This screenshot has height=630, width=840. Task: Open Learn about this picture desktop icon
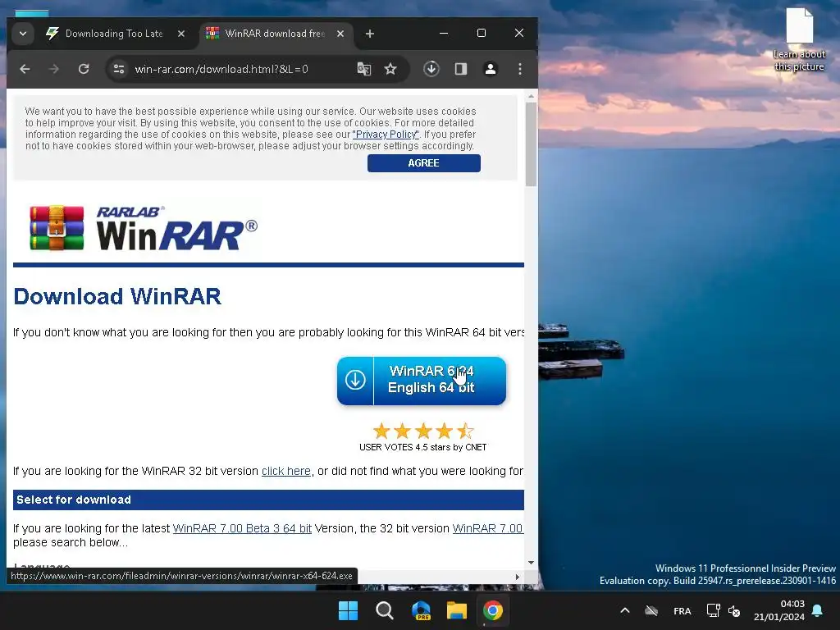pos(799,40)
